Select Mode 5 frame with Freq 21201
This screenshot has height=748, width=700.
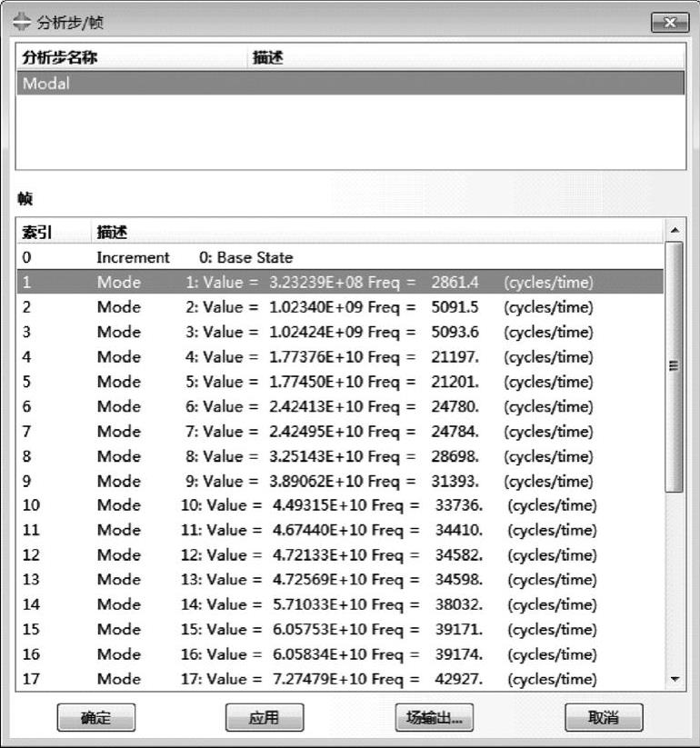coord(340,381)
